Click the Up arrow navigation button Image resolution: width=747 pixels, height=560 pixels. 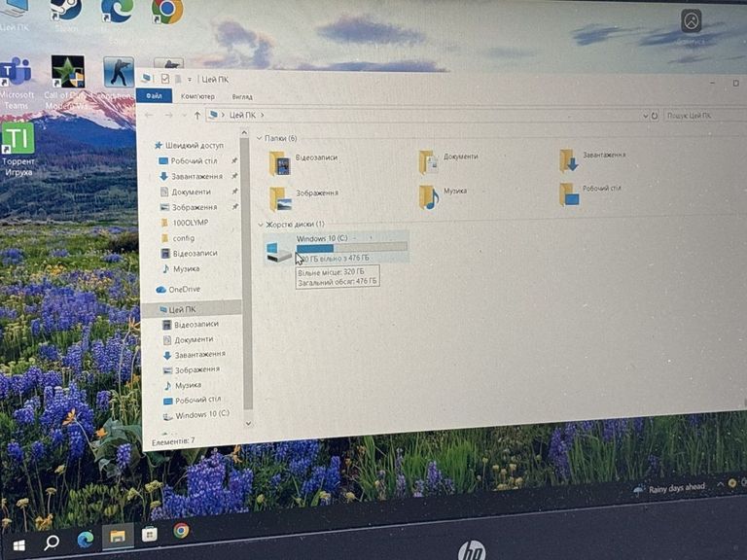(x=196, y=115)
